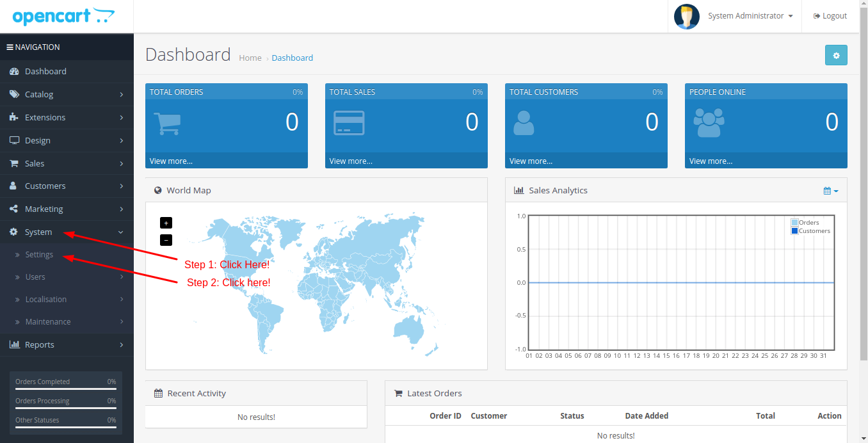Image resolution: width=868 pixels, height=443 pixels.
Task: Collapse the System menu chevron
Action: (x=121, y=232)
